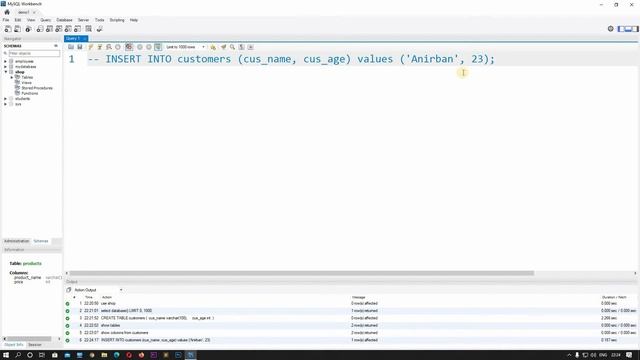Open Workbench preferences gear icon
This screenshot has width=640, height=360.
(x=611, y=29)
